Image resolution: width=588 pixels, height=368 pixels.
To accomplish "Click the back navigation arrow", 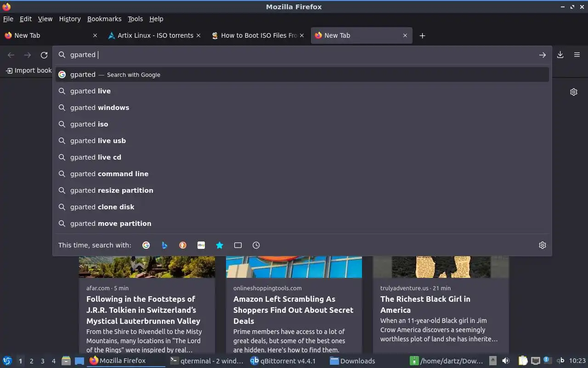I will tap(11, 55).
